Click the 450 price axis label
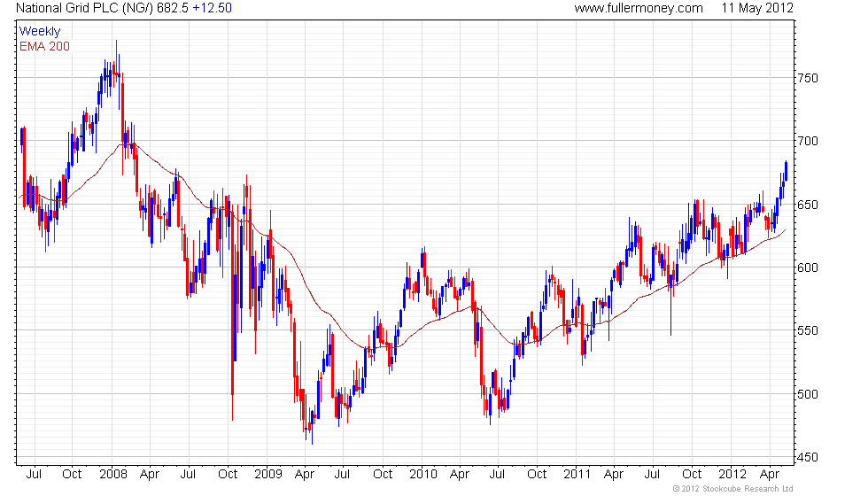868x496 pixels. (808, 458)
